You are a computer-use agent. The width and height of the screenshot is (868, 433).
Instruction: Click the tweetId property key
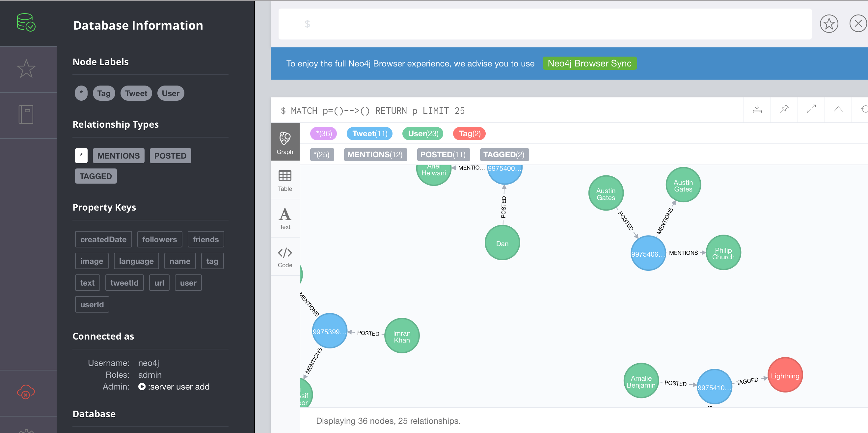[124, 283]
